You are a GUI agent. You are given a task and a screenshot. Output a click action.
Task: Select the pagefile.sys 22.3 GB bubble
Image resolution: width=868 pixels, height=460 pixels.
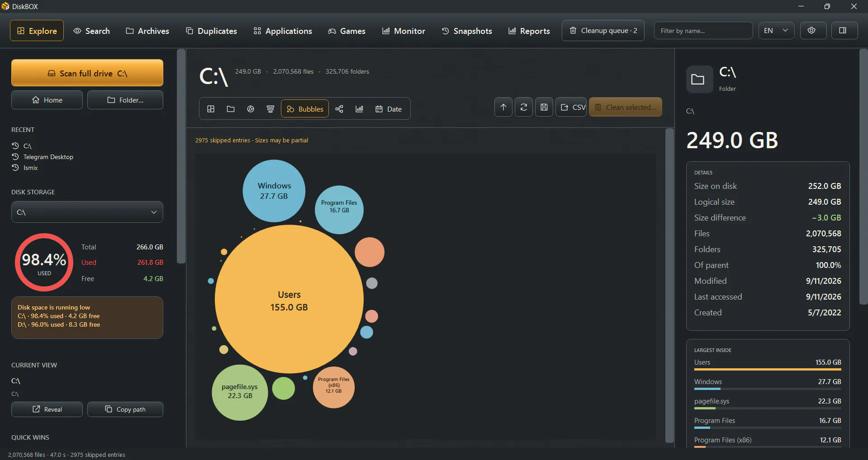(240, 393)
